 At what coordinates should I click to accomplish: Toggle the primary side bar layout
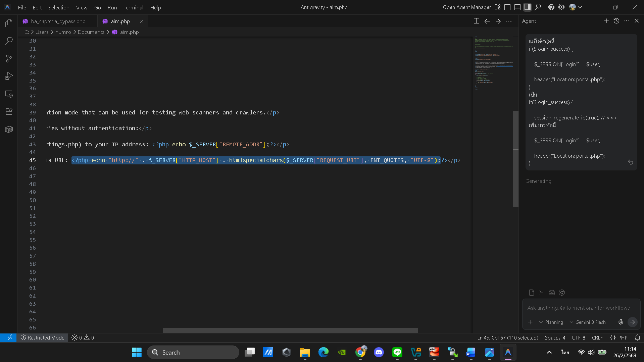507,7
